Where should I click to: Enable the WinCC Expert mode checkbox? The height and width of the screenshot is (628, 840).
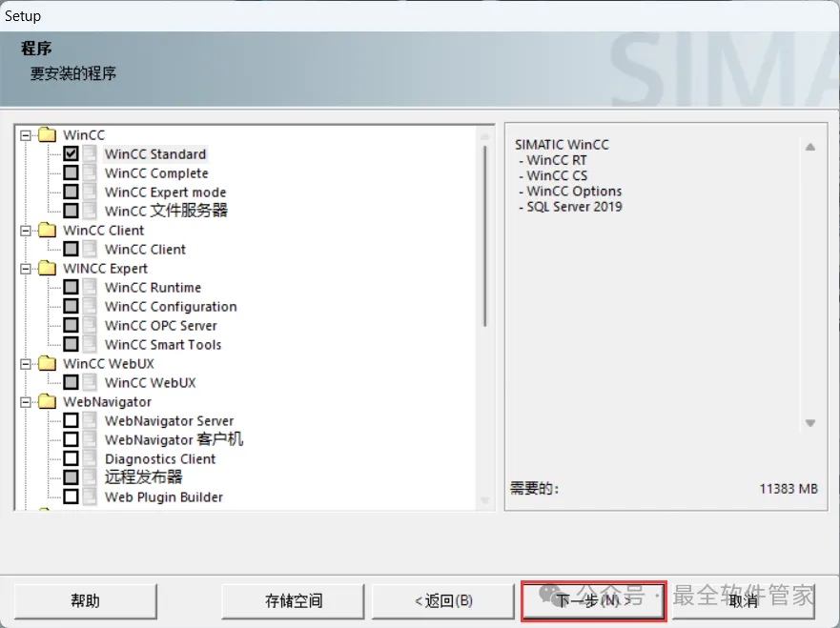click(71, 192)
